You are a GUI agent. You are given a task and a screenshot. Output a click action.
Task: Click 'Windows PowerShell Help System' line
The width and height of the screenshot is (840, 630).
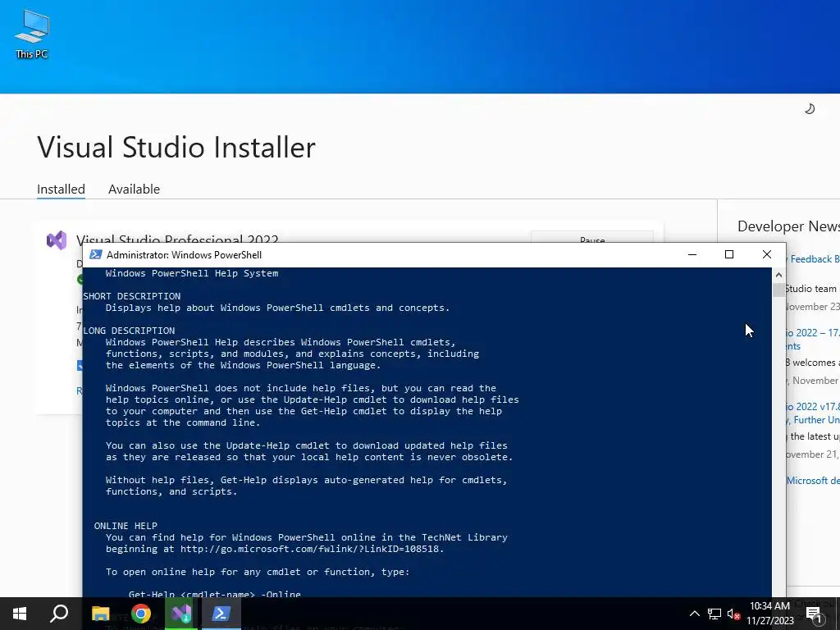(x=192, y=273)
